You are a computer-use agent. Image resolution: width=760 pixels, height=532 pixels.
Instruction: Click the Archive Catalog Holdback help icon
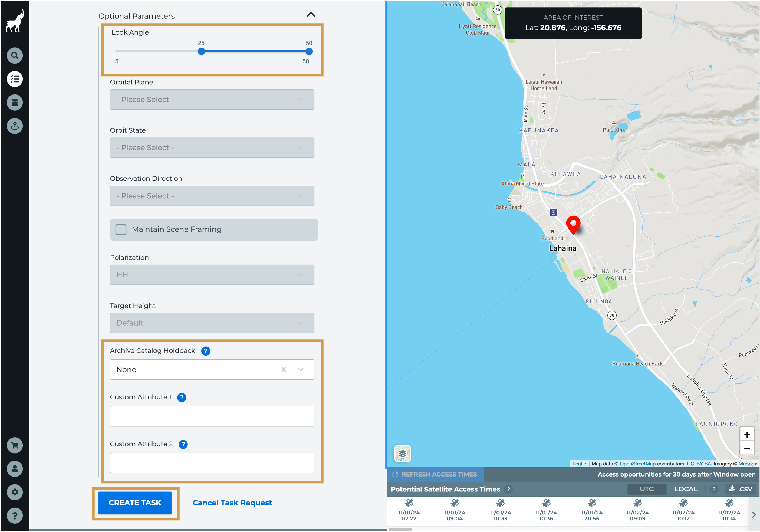pyautogui.click(x=206, y=351)
